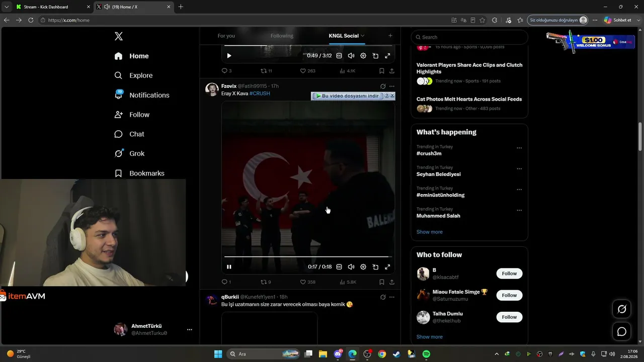Open Chat in the X sidebar
This screenshot has height=362, width=644.
pyautogui.click(x=129, y=134)
